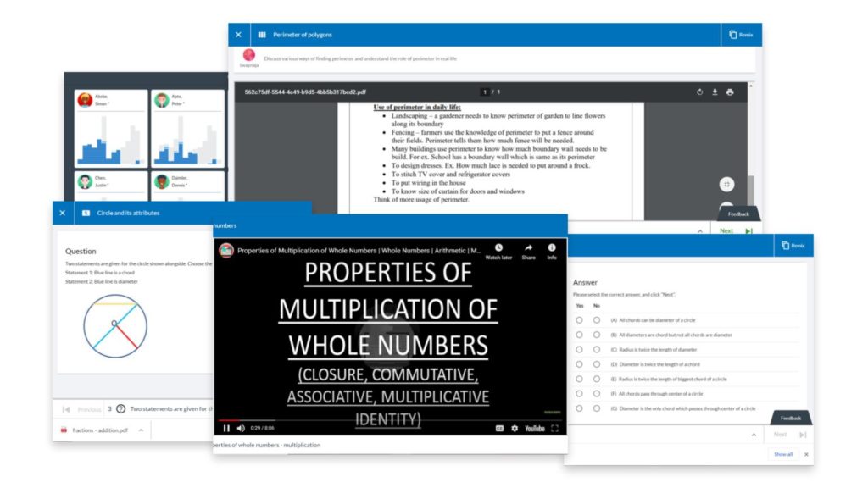Open Swapnaja's profile avatar
Image resolution: width=868 pixels, height=488 pixels.
pyautogui.click(x=249, y=55)
